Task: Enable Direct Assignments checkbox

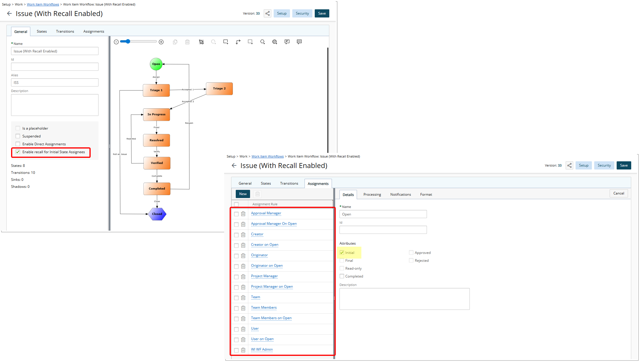Action: [18, 144]
